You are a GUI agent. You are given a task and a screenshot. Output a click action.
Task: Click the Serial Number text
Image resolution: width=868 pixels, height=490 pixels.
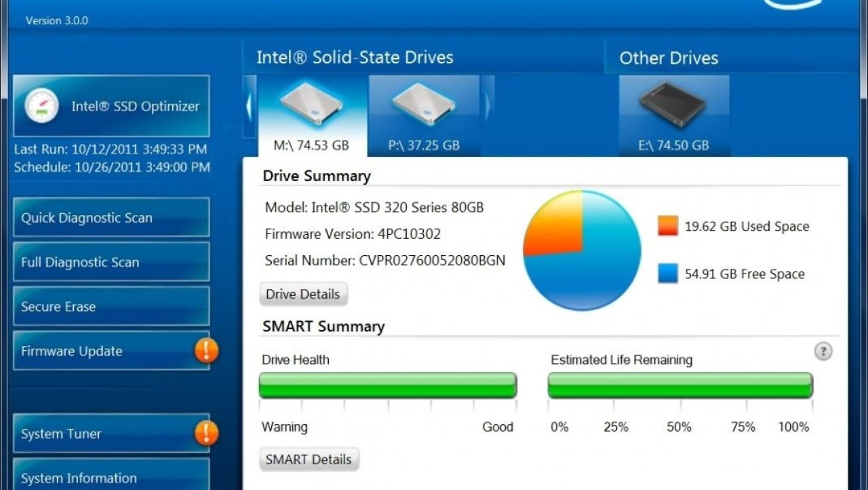(385, 260)
